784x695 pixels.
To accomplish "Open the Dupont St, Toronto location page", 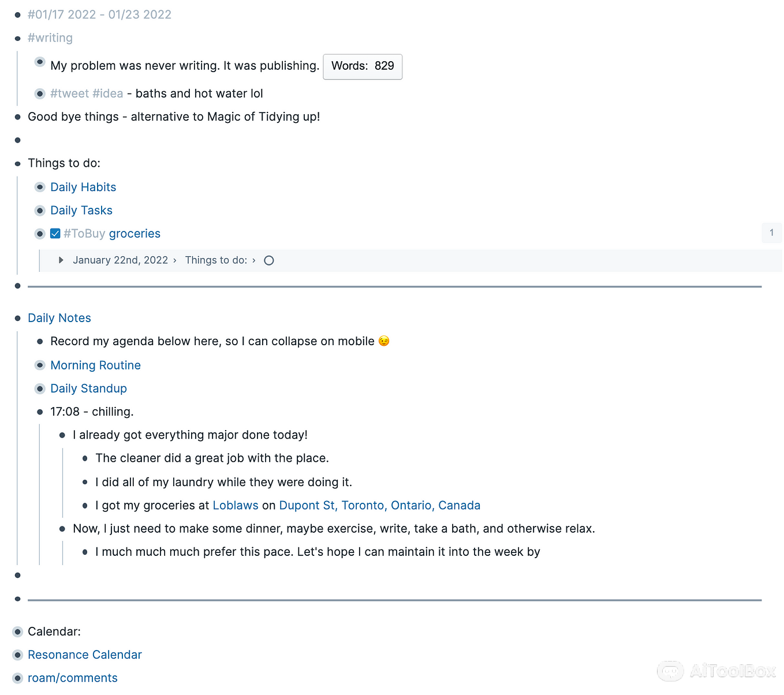I will (x=380, y=505).
